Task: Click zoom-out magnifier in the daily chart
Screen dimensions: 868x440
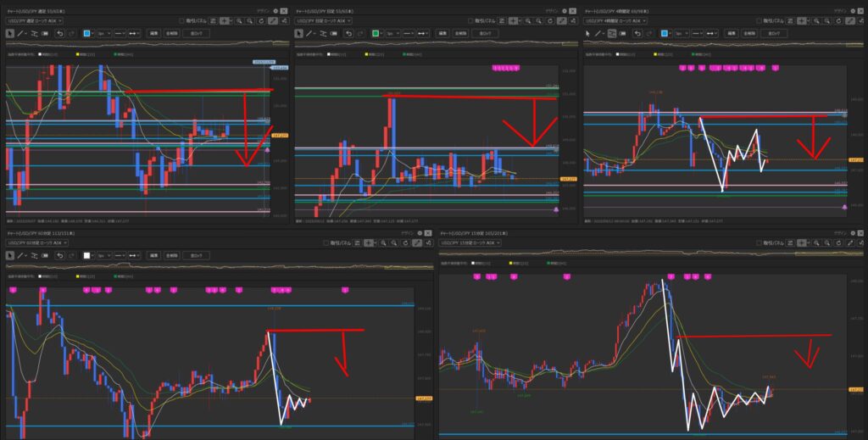Action: pos(537,20)
